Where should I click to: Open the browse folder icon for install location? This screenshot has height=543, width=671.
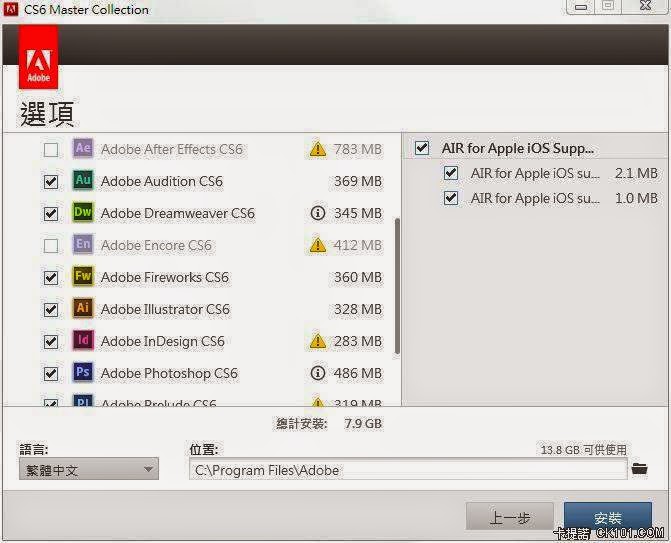point(639,469)
